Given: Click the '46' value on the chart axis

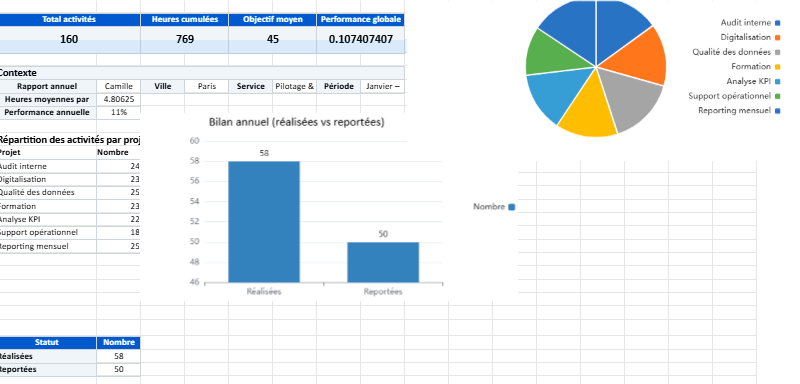Looking at the screenshot, I should 194,281.
